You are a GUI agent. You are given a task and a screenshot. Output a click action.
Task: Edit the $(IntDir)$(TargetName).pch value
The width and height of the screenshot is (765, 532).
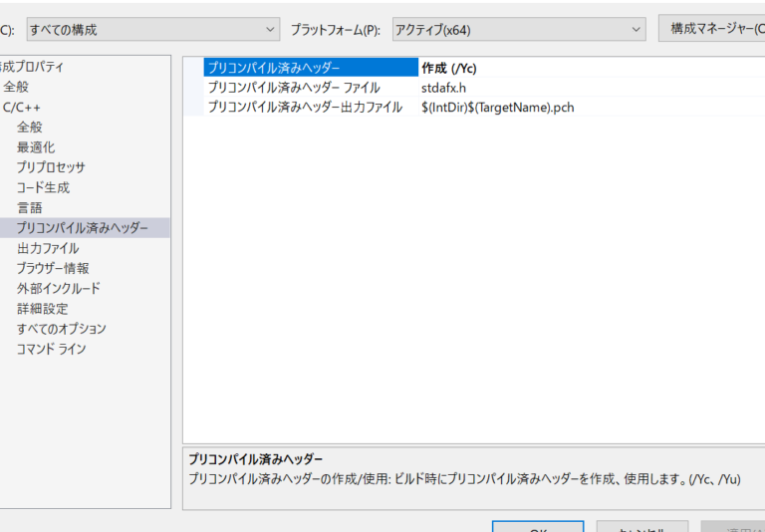[592, 108]
